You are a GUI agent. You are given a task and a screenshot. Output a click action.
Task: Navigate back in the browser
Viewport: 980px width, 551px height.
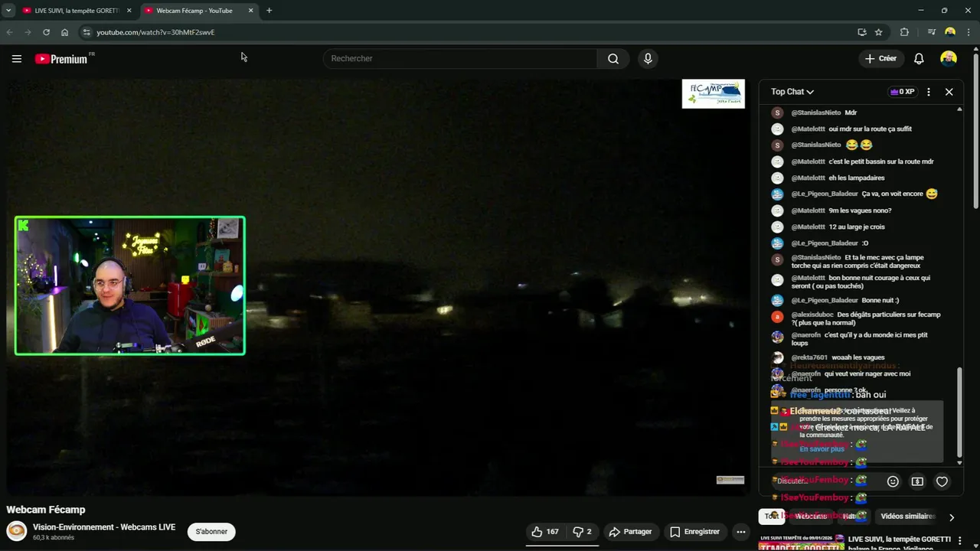click(9, 32)
